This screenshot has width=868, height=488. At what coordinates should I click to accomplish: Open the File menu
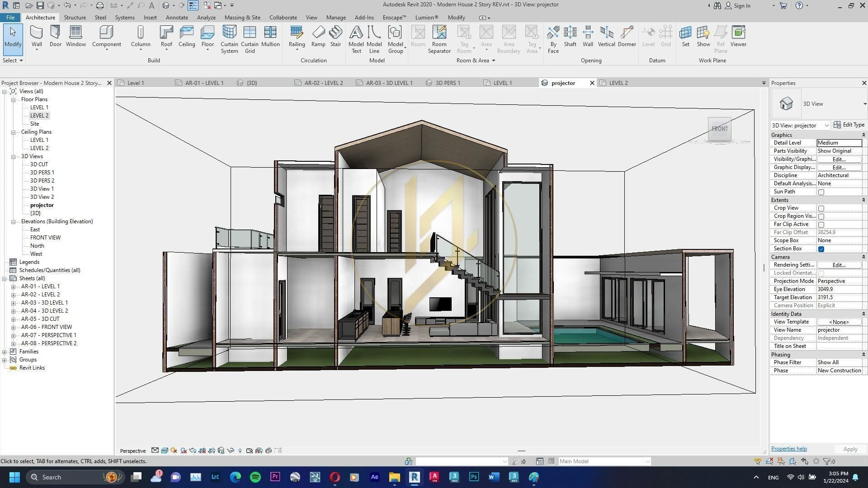10,18
